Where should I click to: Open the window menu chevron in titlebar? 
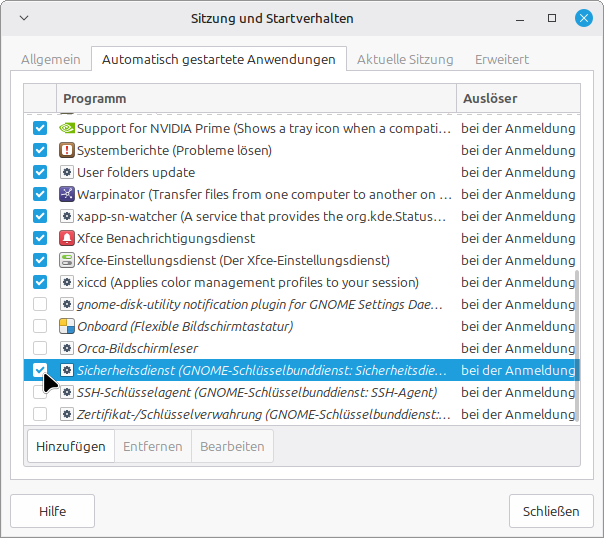click(x=24, y=18)
